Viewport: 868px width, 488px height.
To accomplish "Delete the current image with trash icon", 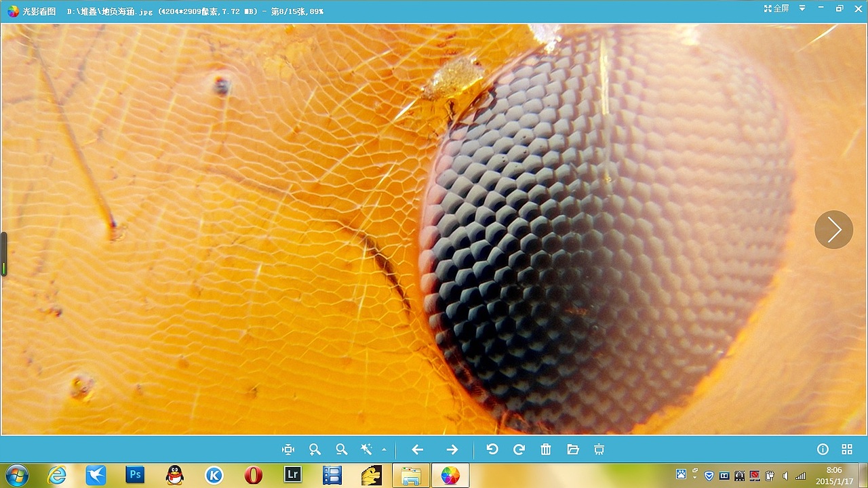I will 546,449.
